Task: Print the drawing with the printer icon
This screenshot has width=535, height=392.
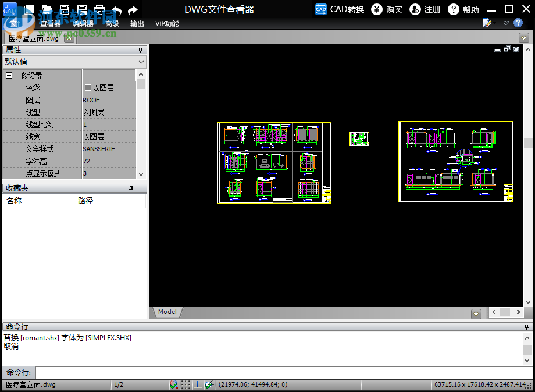Action: [99, 10]
